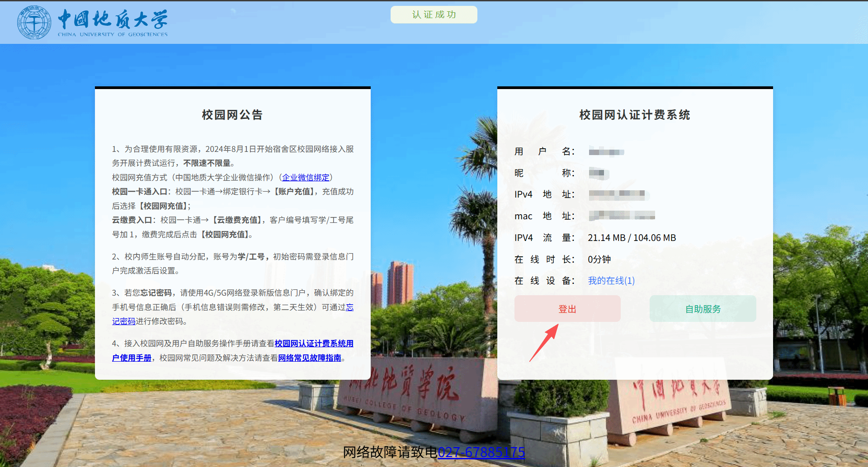Click the 登出 logout button
This screenshot has width=868, height=467.
[567, 309]
